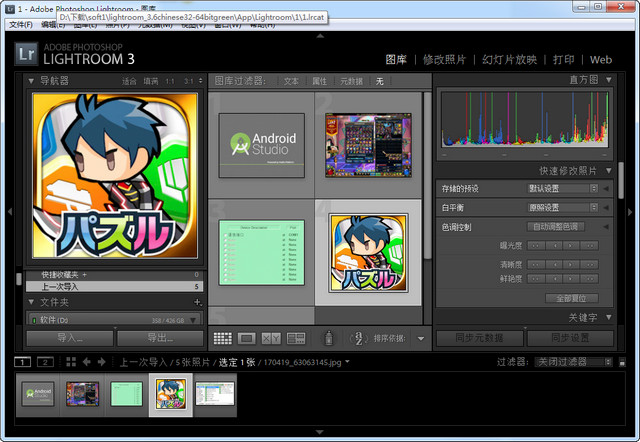The image size is (640, 442).
Task: Increase clarity by small step
Action: [x=572, y=264]
